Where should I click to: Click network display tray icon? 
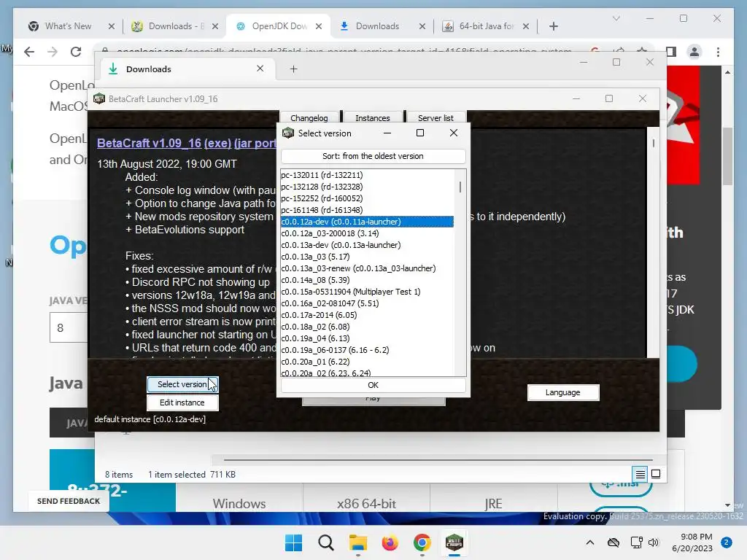click(636, 542)
